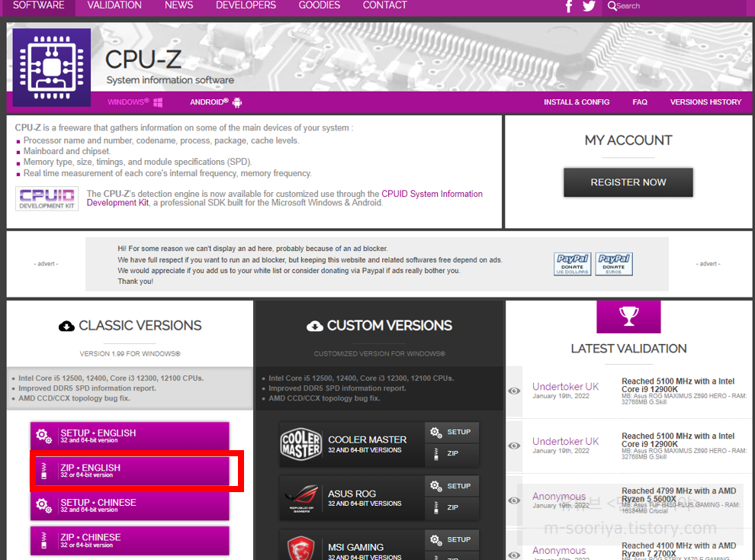Open the Twitter bird icon
Image resolution: width=755 pixels, height=560 pixels.
(589, 6)
